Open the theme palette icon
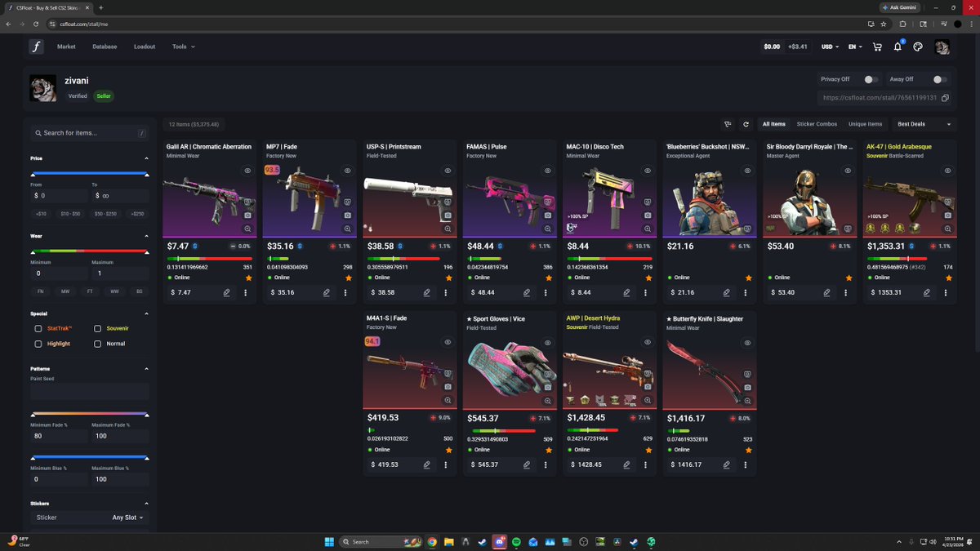 coord(918,47)
